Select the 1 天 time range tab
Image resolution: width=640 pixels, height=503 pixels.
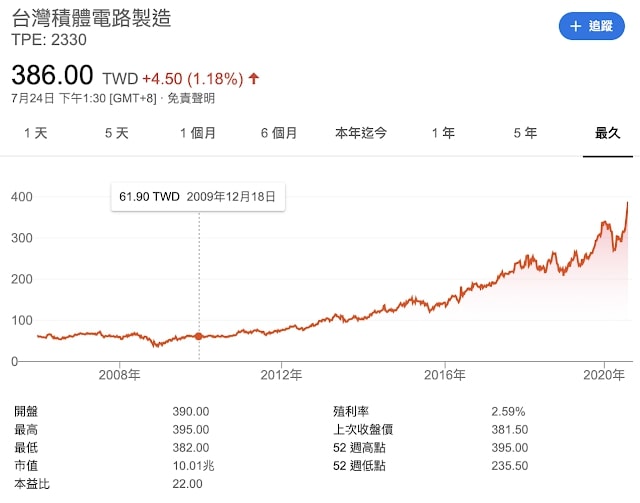(x=36, y=133)
